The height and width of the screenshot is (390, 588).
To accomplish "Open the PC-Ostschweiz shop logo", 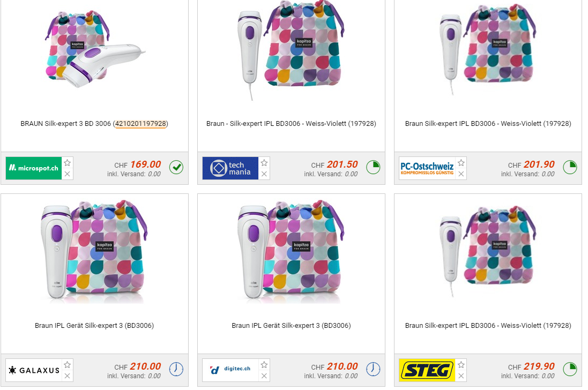I will [427, 168].
